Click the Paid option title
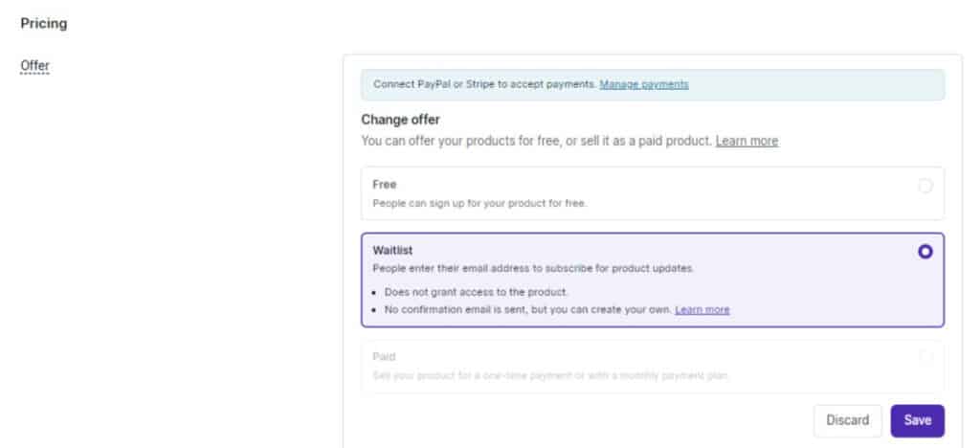Image resolution: width=980 pixels, height=448 pixels. 384,356
